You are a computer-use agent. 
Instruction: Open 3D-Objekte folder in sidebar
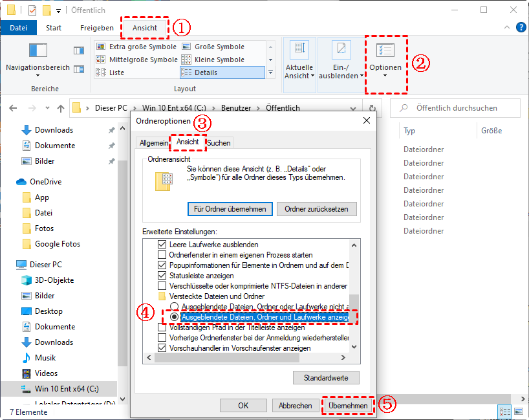(54, 280)
